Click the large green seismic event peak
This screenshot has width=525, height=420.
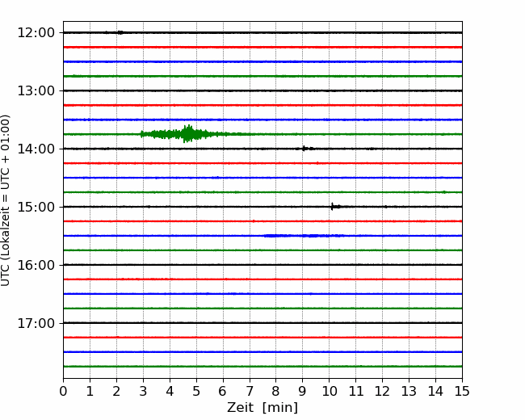[188, 133]
